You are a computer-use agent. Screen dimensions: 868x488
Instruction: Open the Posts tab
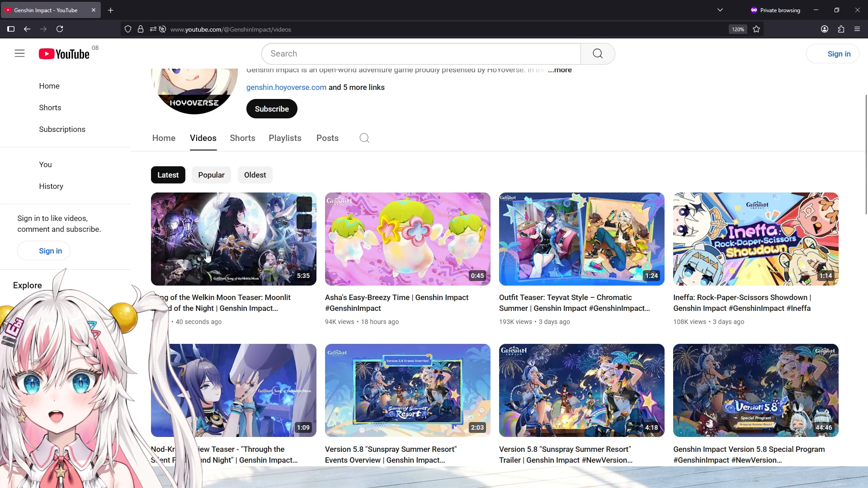pos(327,138)
